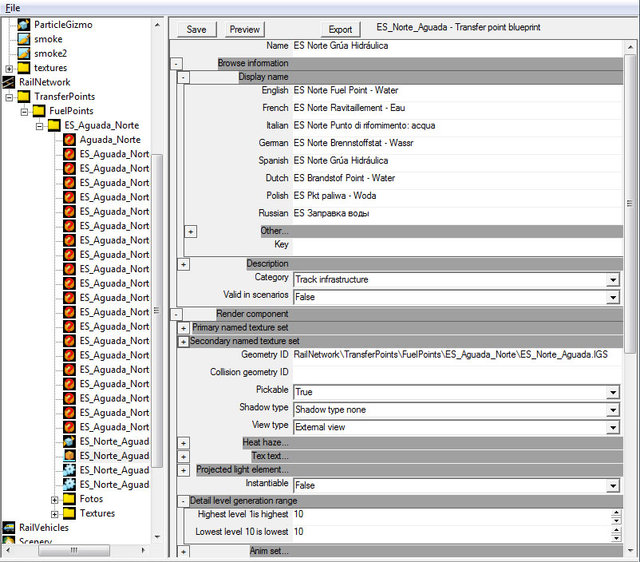Open the Valid in scenarios dropdown
This screenshot has width=640, height=562.
click(x=612, y=297)
